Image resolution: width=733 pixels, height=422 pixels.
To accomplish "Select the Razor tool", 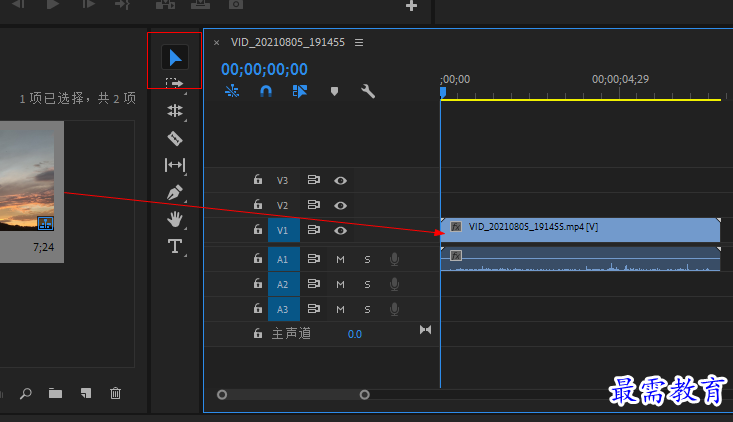I will pos(175,138).
